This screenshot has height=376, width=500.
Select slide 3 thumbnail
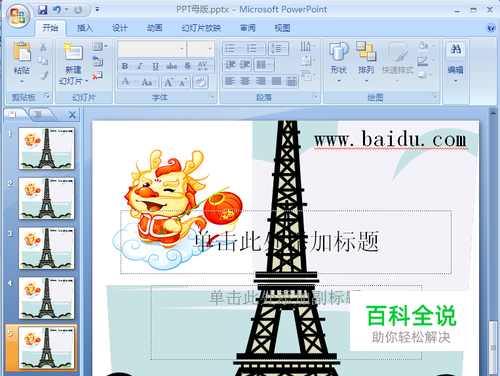coord(46,248)
